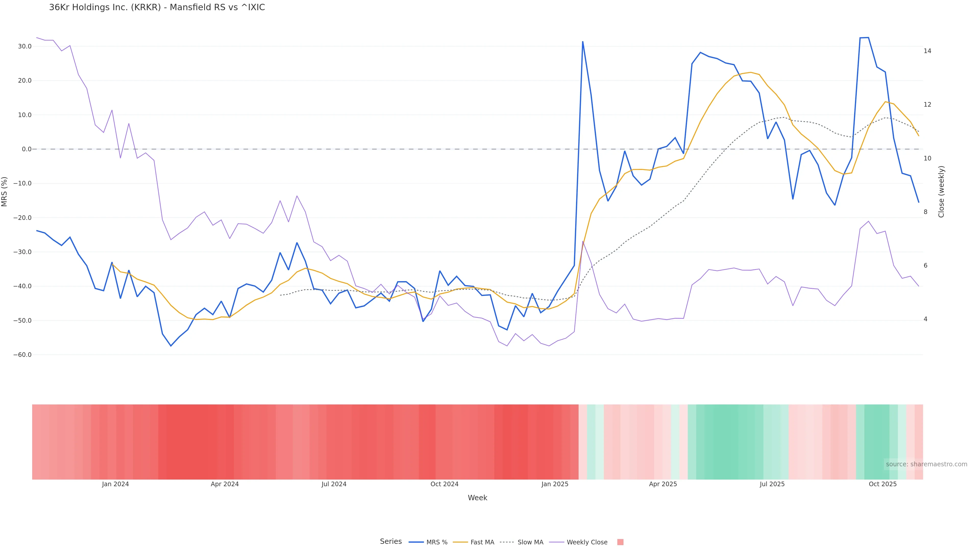
Task: Select the Jan 2025 x-axis tick label
Action: coord(555,484)
